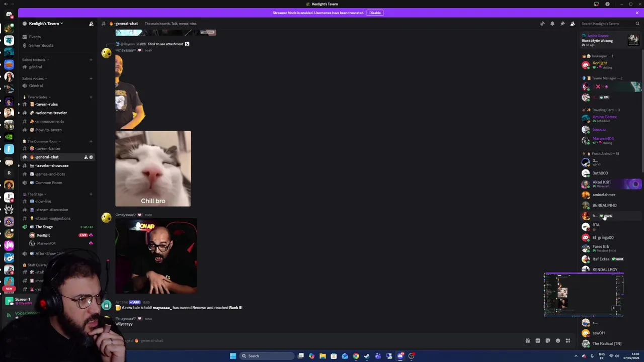
Task: Open the tavern-rules channel
Action: point(58,104)
